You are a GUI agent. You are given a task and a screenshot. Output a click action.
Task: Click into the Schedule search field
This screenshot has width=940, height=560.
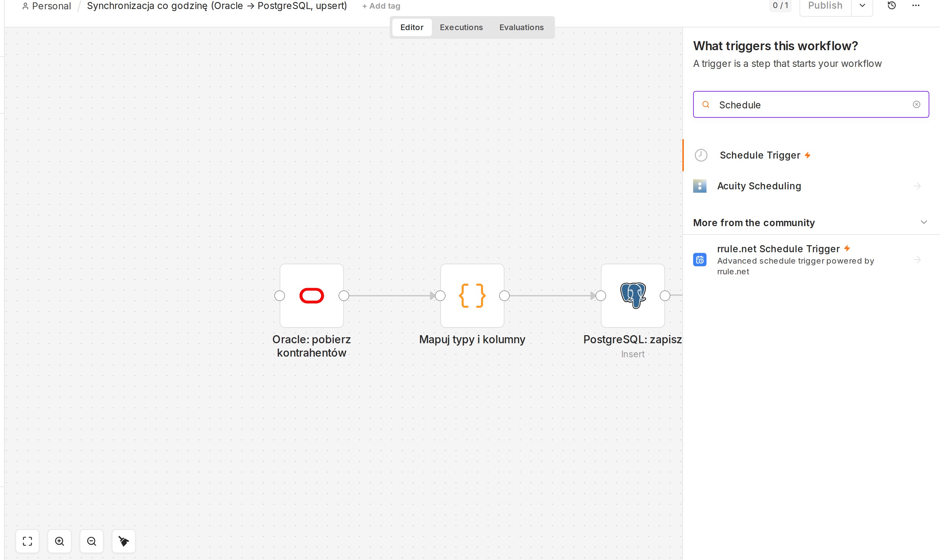[x=811, y=104]
